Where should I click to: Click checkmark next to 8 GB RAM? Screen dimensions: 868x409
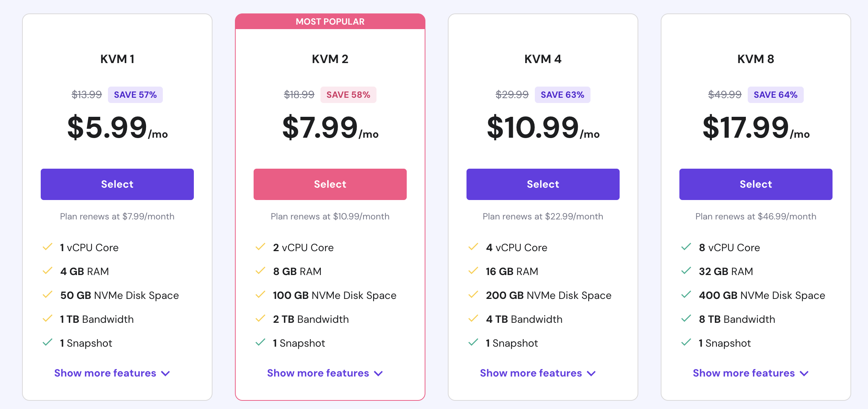260,271
